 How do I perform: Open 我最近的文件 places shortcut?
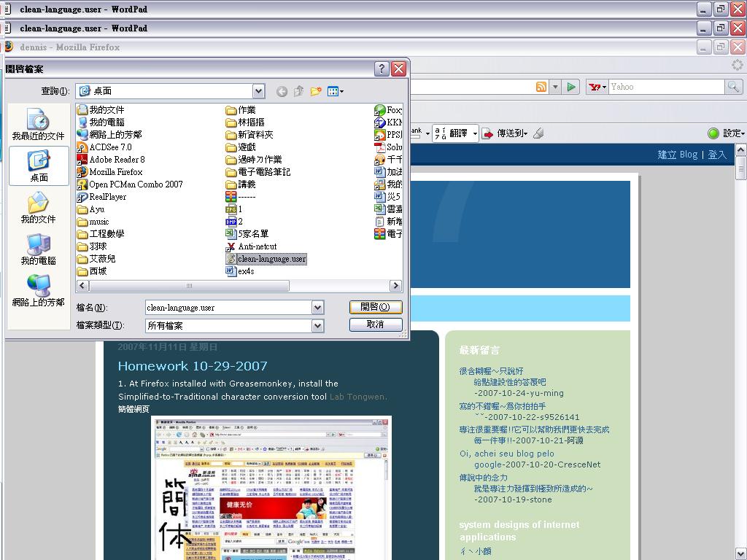(x=38, y=125)
